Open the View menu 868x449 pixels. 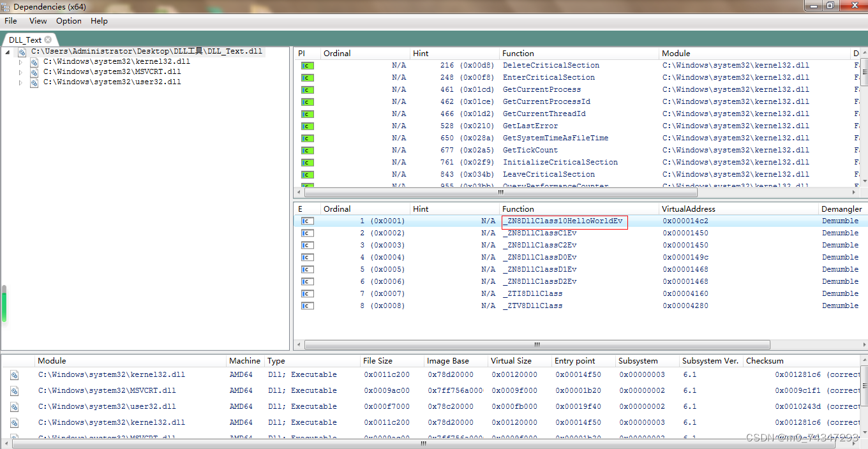pyautogui.click(x=38, y=21)
